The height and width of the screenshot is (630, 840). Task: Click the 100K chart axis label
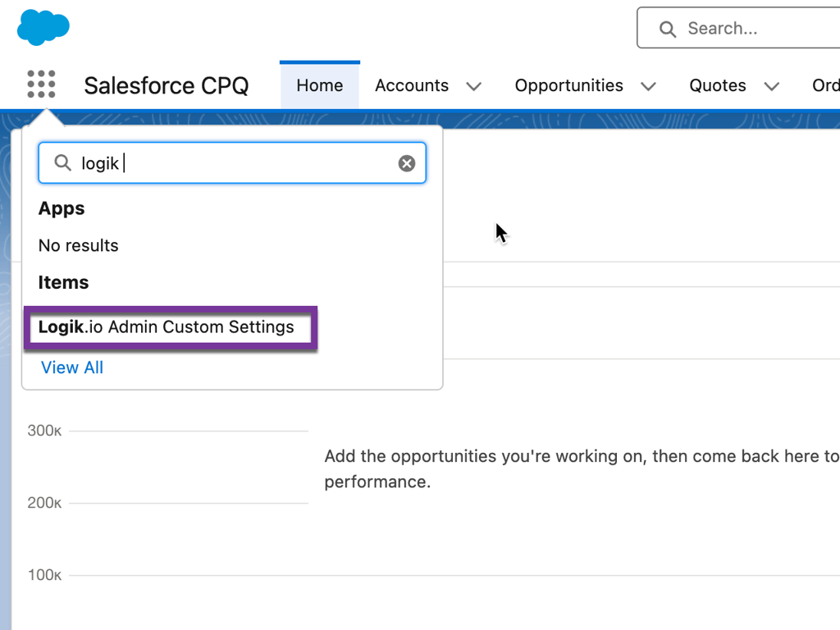point(44,575)
